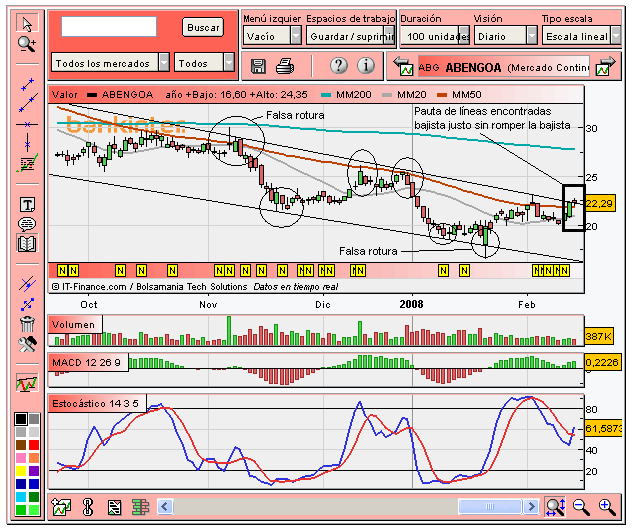Viewport: 632px width, 528px height.
Task: Open the wrench and hammer settings tool
Action: [27, 344]
